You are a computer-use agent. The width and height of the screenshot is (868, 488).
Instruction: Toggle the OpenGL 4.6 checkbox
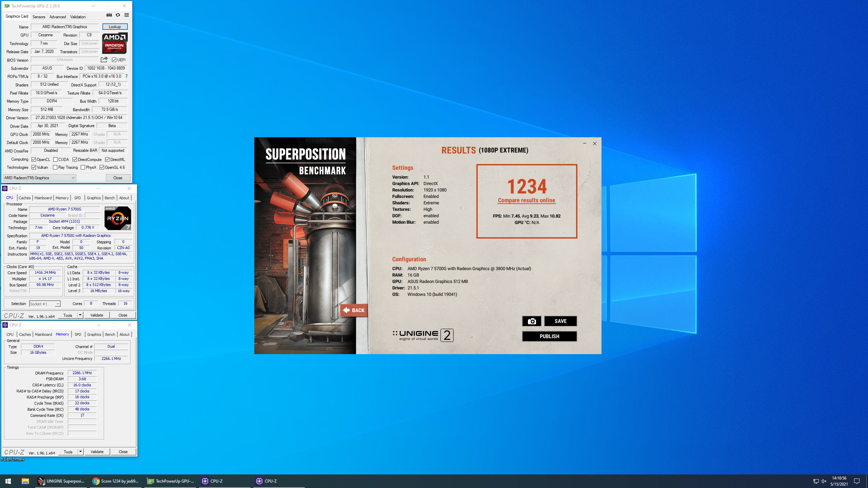(x=102, y=167)
